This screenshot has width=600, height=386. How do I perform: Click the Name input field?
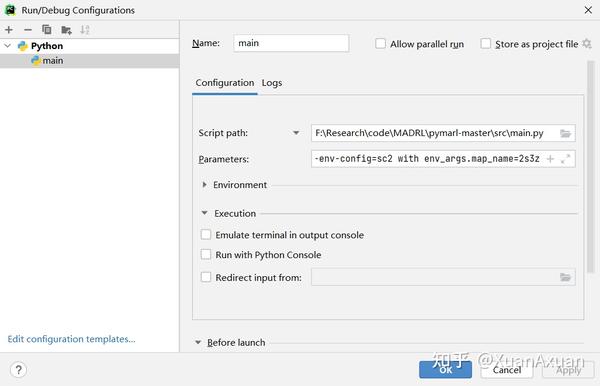[x=291, y=43]
